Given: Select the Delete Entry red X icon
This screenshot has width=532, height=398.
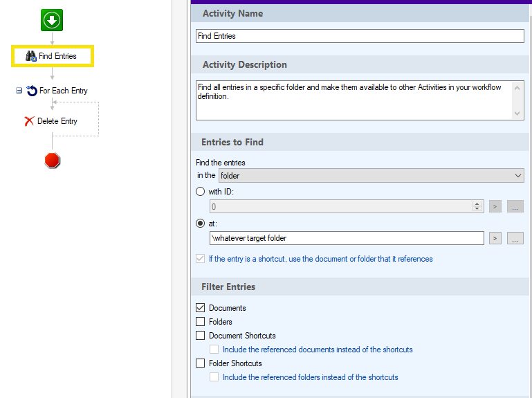Looking at the screenshot, I should pos(29,121).
